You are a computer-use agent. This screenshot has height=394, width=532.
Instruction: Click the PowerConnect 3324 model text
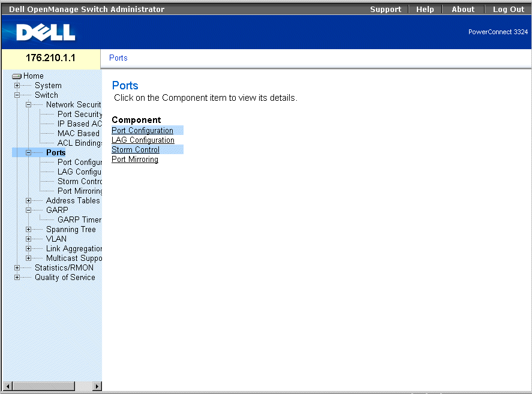coord(498,32)
